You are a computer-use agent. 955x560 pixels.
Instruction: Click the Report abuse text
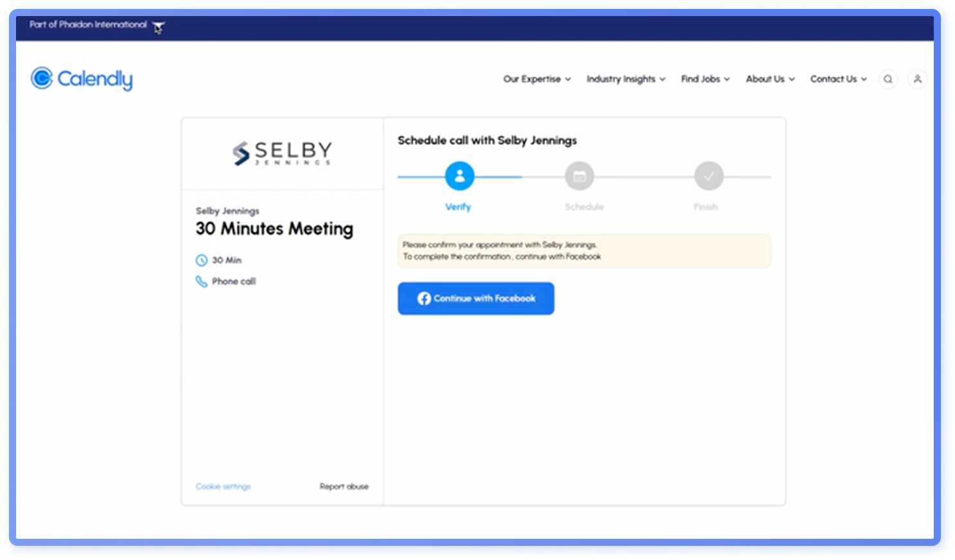click(x=344, y=486)
